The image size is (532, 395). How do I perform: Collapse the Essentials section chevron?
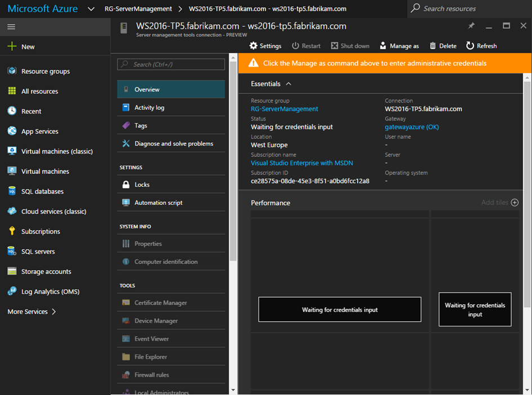[288, 84]
